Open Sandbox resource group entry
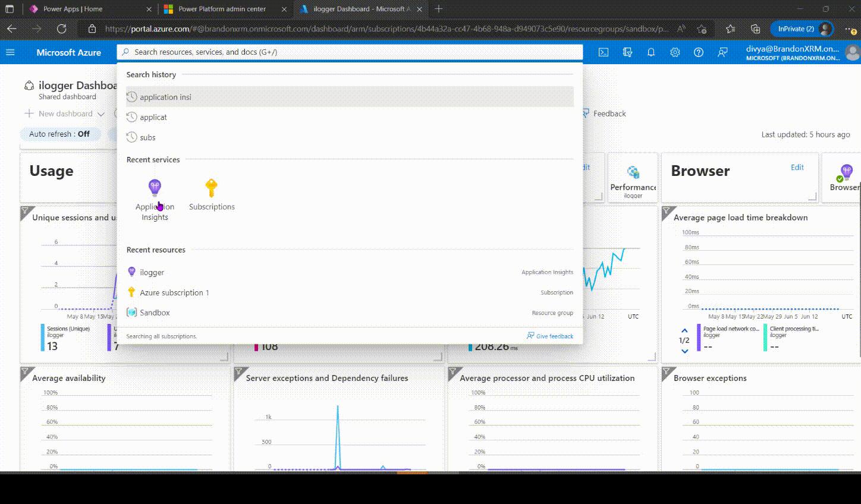This screenshot has width=861, height=504. 155,313
